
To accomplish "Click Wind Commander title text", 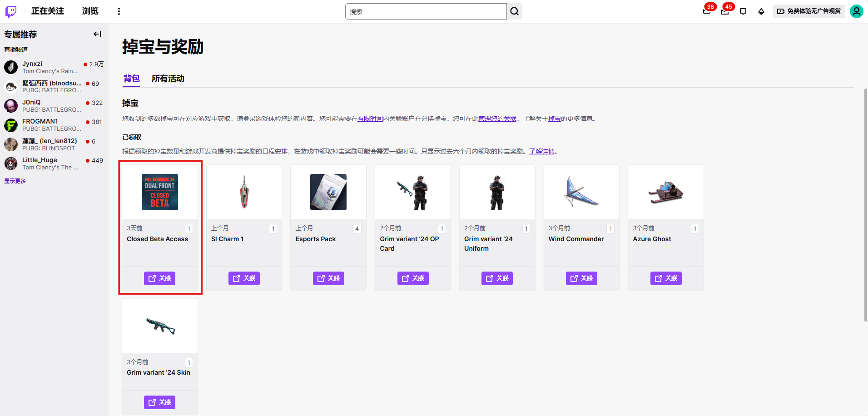I will [576, 239].
